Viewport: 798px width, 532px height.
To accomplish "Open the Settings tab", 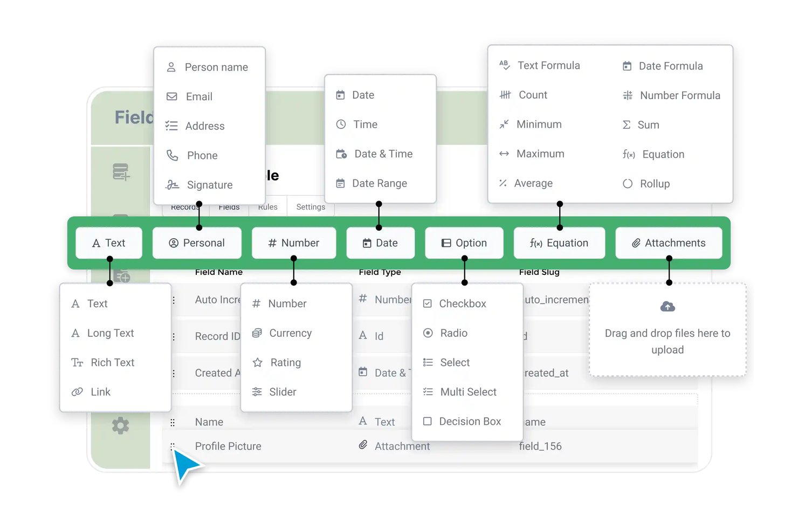I will pos(311,207).
